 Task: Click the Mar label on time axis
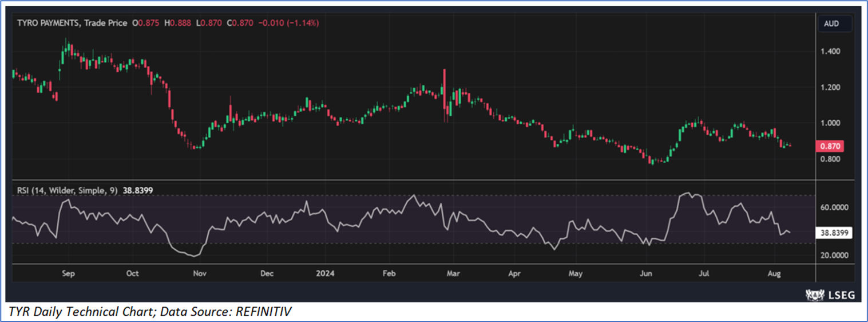[x=453, y=274]
